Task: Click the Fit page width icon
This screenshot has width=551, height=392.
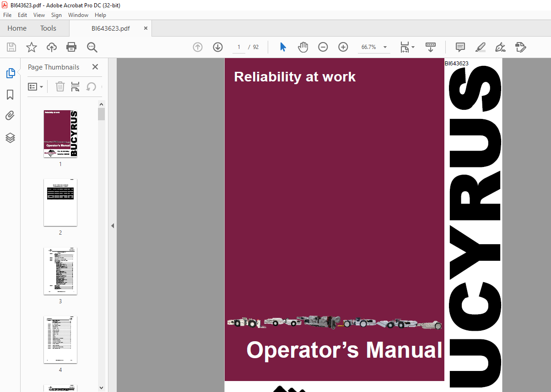Action: (x=405, y=47)
